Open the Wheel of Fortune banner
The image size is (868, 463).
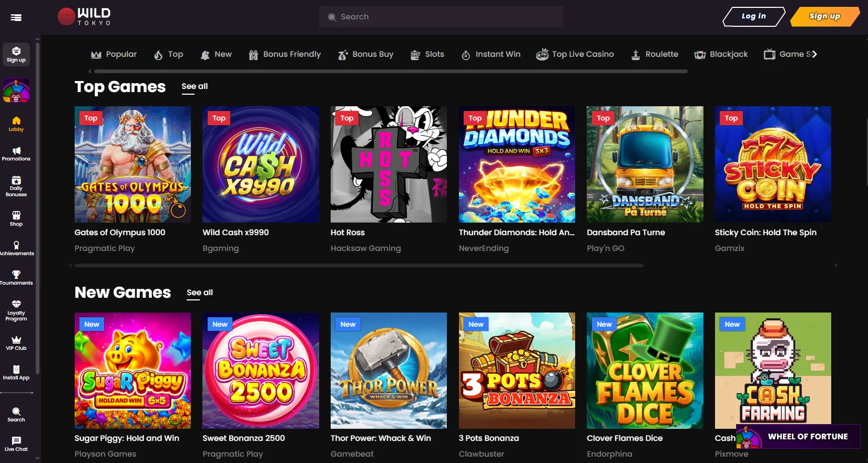pos(798,437)
